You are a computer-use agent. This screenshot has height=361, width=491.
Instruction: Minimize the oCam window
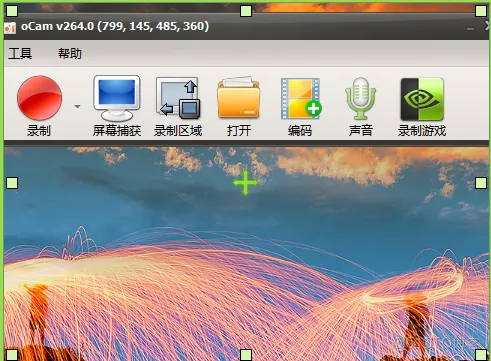point(470,29)
